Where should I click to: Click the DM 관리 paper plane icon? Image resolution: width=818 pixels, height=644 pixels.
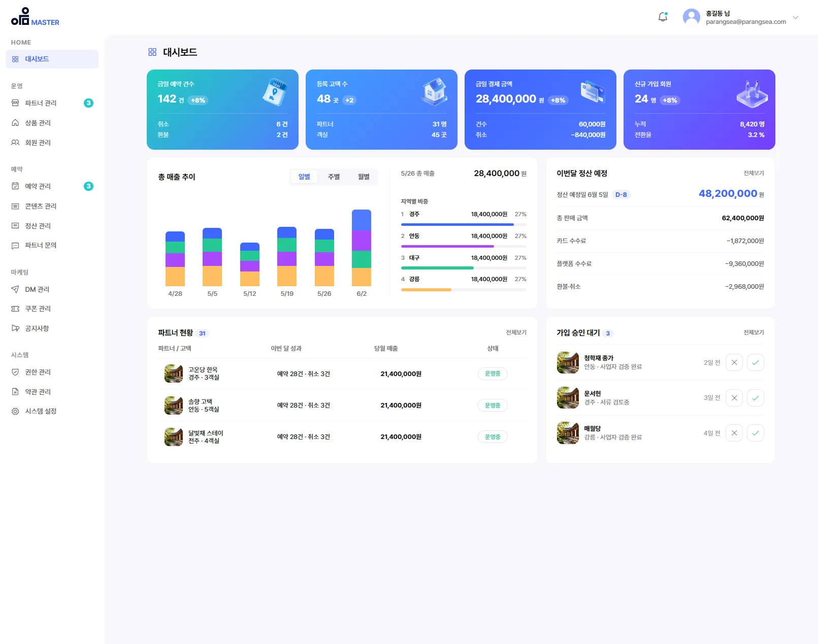[x=15, y=289]
